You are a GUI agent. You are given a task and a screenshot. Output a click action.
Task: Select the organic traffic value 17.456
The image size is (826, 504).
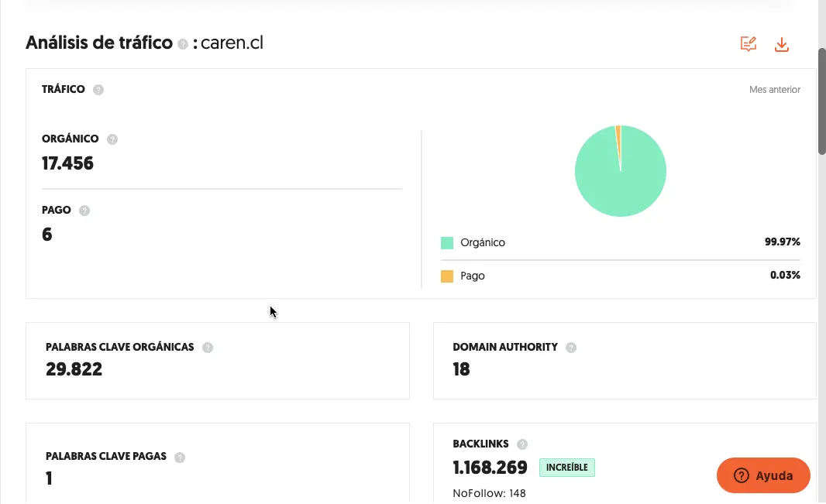point(67,163)
